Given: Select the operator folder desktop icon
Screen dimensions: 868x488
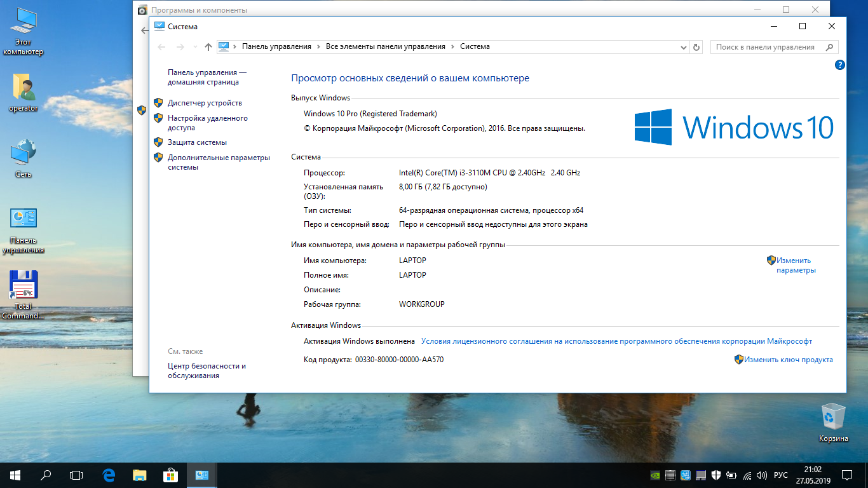Looking at the screenshot, I should click(x=24, y=93).
